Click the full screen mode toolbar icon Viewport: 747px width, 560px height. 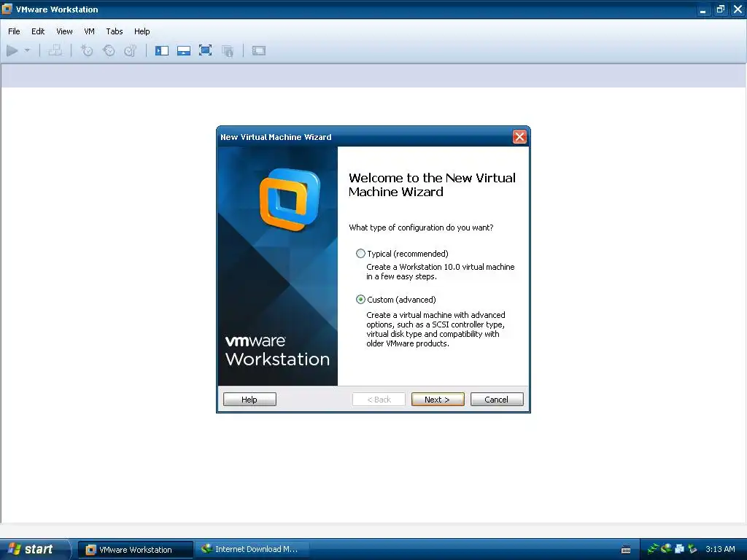tap(205, 50)
